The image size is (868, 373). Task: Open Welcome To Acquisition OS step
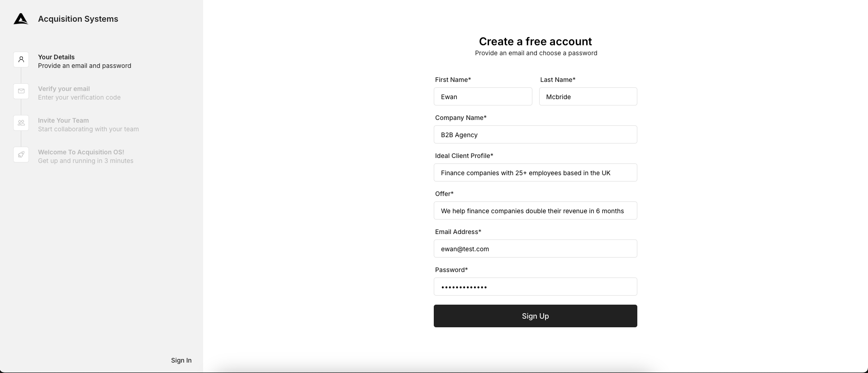(81, 152)
